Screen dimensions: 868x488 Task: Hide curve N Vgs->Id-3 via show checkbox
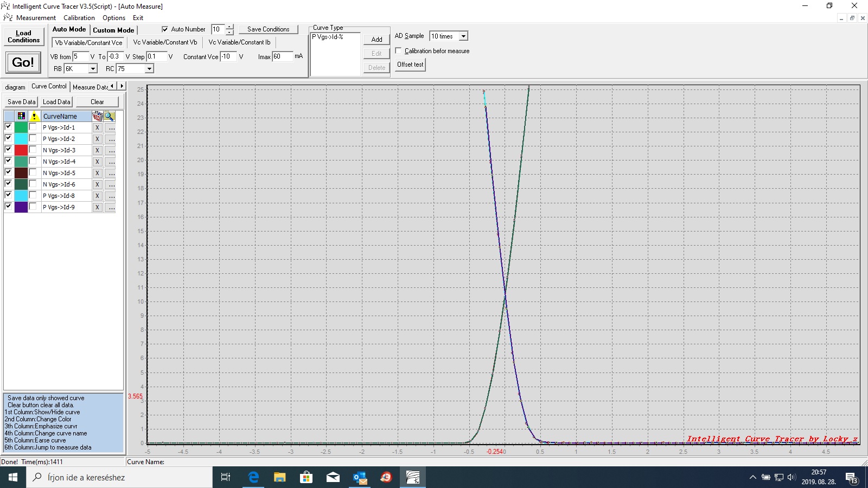(x=8, y=149)
